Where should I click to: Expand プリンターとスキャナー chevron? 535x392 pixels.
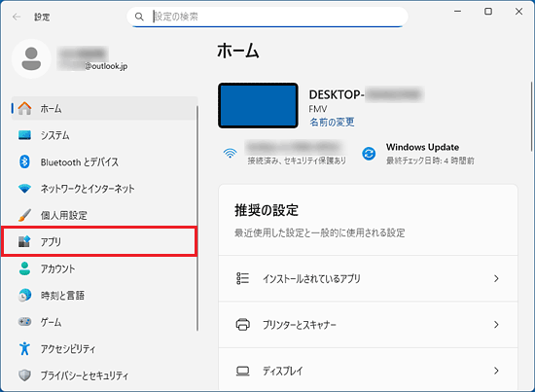(x=496, y=325)
